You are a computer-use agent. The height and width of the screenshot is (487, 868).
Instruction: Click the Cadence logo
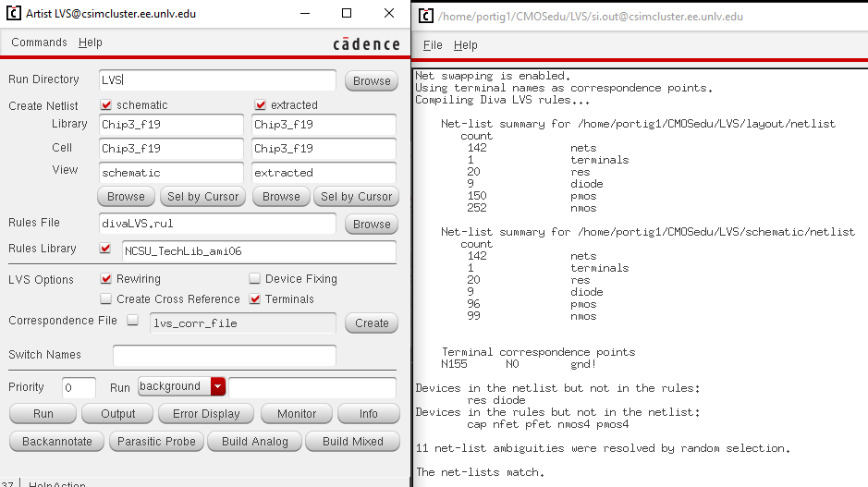click(x=366, y=43)
